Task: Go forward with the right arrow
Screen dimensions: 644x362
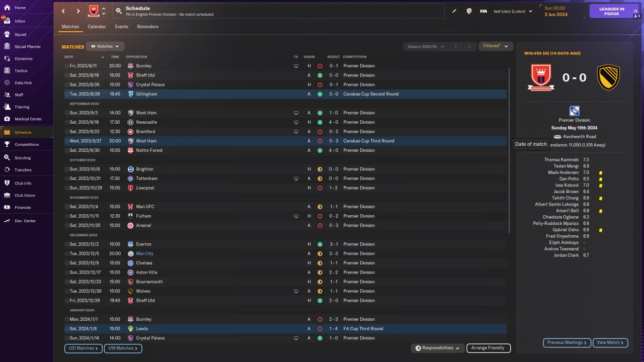Action: (x=78, y=11)
